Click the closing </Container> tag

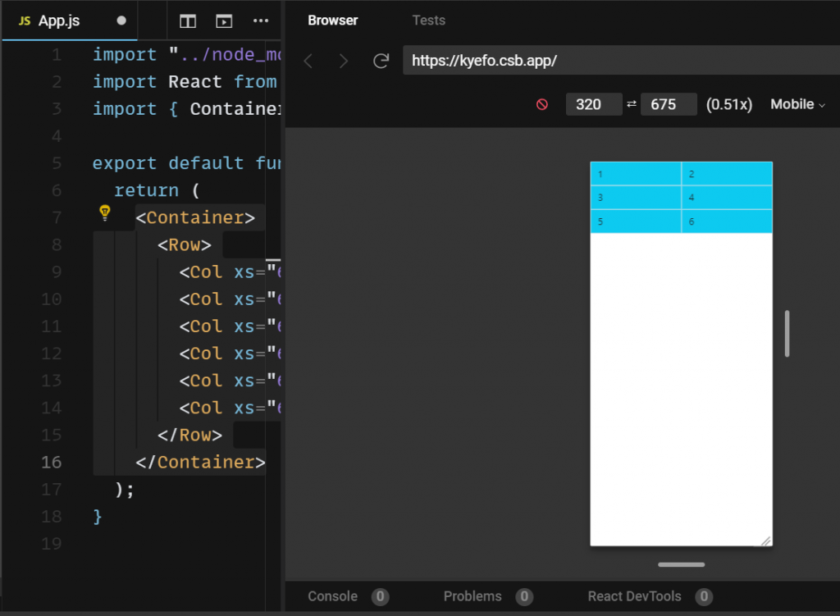coord(200,462)
